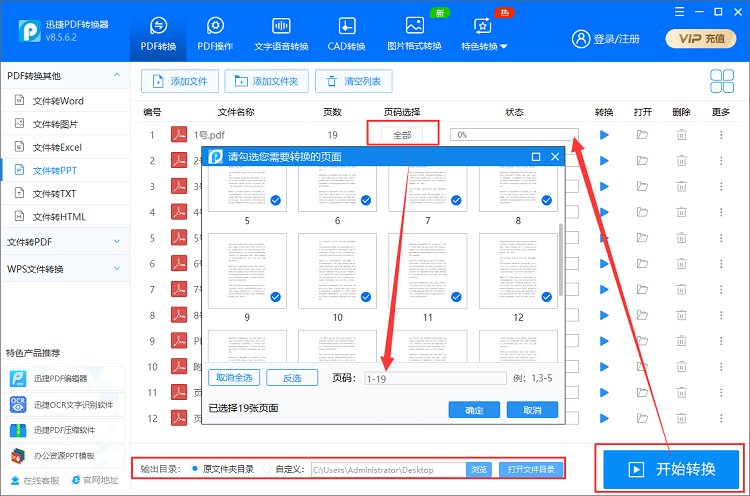This screenshot has width=750, height=496.
Task: Open folder icon for row 3
Action: click(x=642, y=187)
